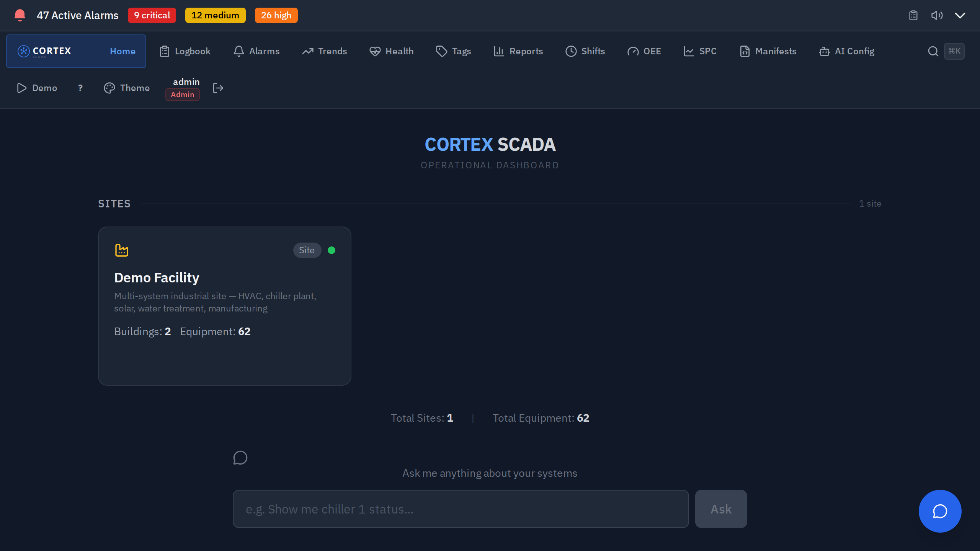Open the SPC chart view

click(x=689, y=51)
